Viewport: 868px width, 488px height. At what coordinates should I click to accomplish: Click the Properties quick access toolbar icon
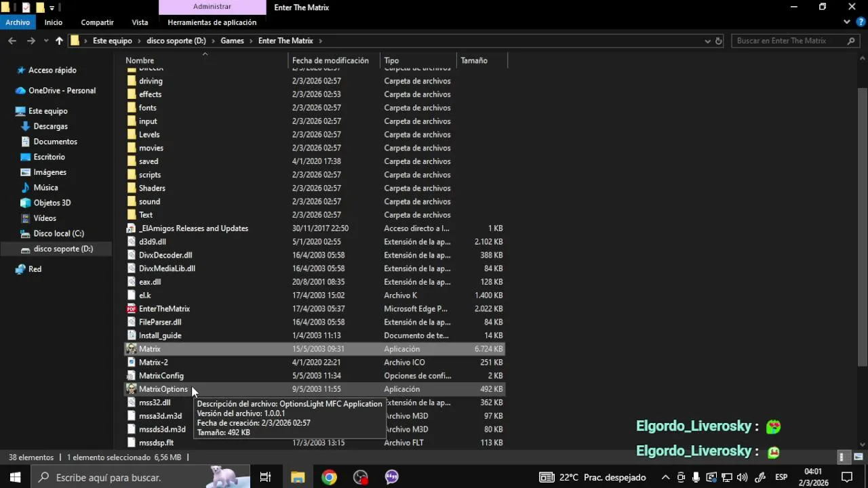coord(26,7)
